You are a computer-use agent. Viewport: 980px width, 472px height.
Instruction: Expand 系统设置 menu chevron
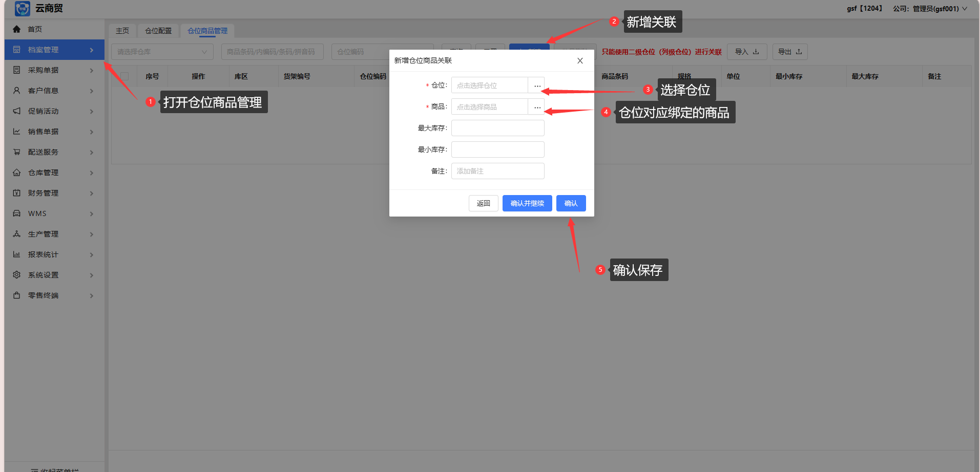[x=92, y=275]
